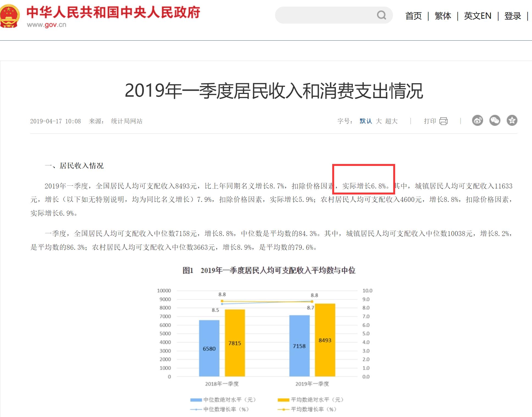532x417 pixels.
Task: Click the search magnifier icon
Action: point(381,15)
